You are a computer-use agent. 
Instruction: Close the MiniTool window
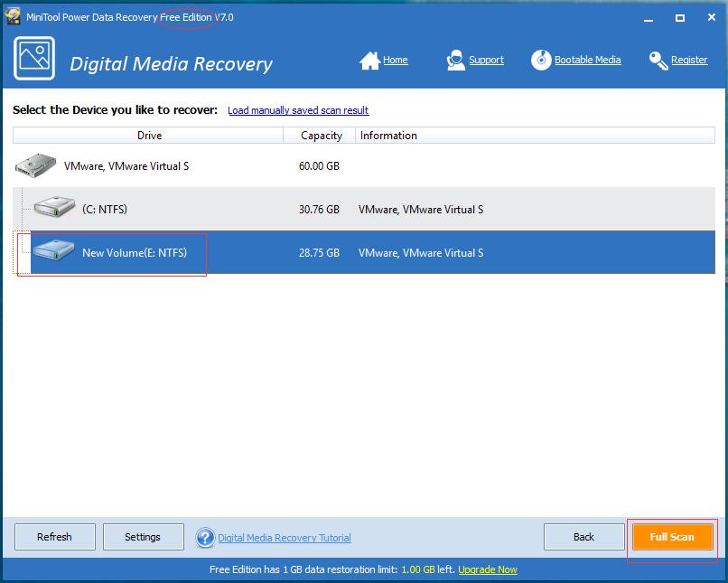point(711,17)
